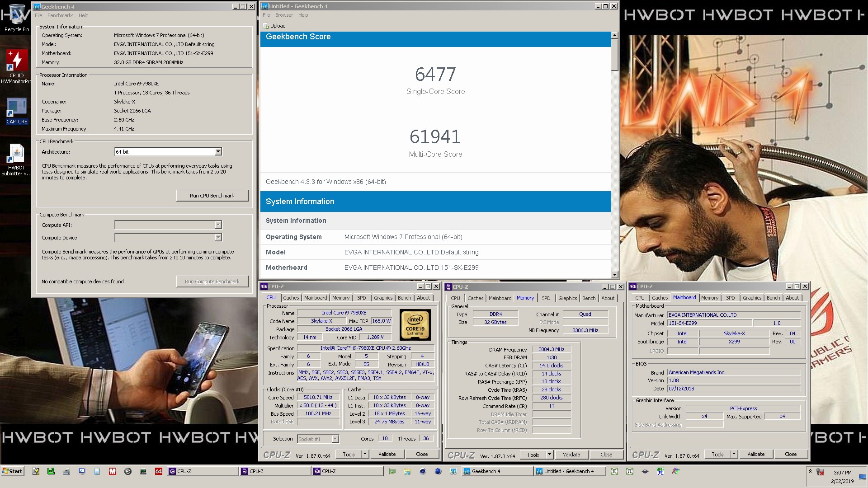Click the taskbar clock showing 3:07 PM

click(x=842, y=473)
